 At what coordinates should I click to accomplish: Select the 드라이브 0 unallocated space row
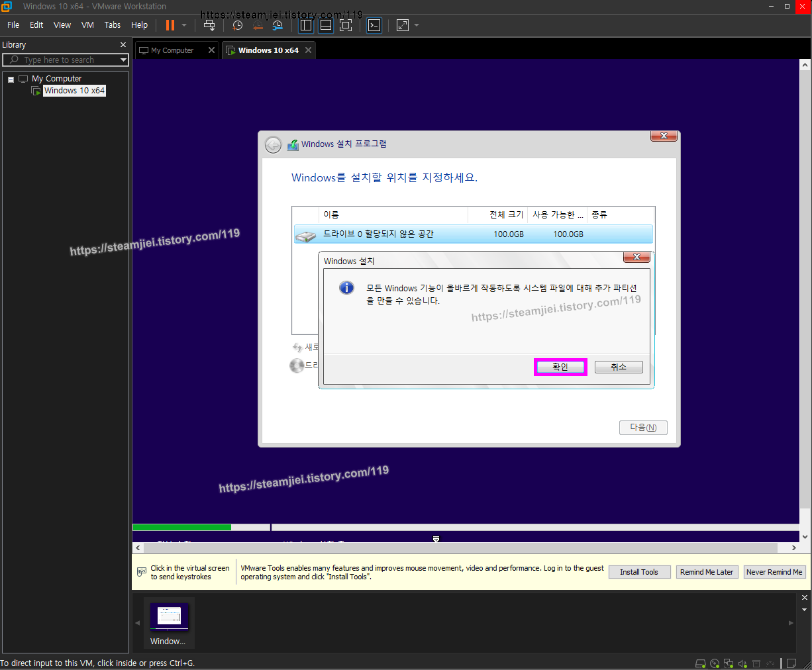click(473, 234)
